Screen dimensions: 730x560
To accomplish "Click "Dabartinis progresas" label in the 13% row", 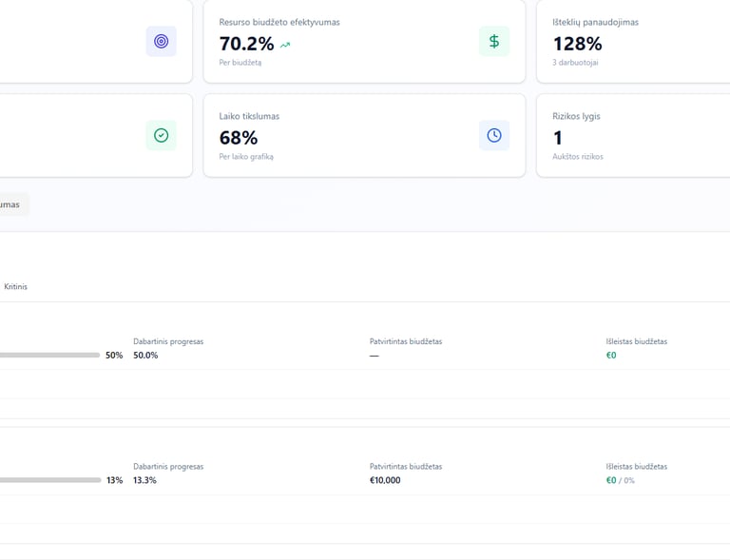I will point(168,467).
